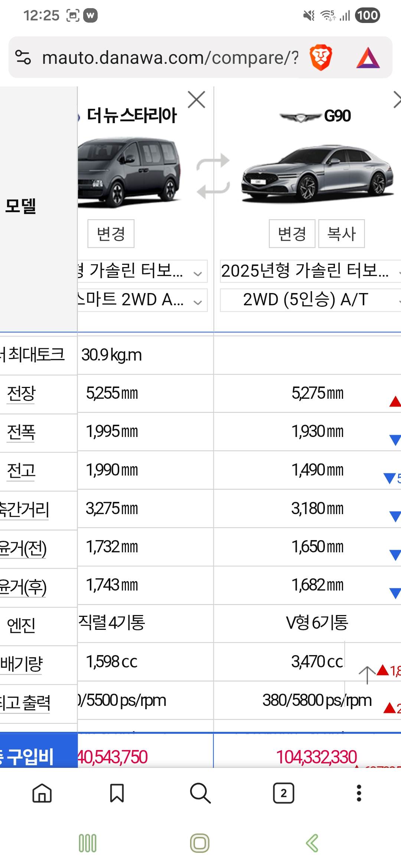Open G90 2025년형 가솔린 터보 dropdown
This screenshot has height=868, width=401.
310,271
